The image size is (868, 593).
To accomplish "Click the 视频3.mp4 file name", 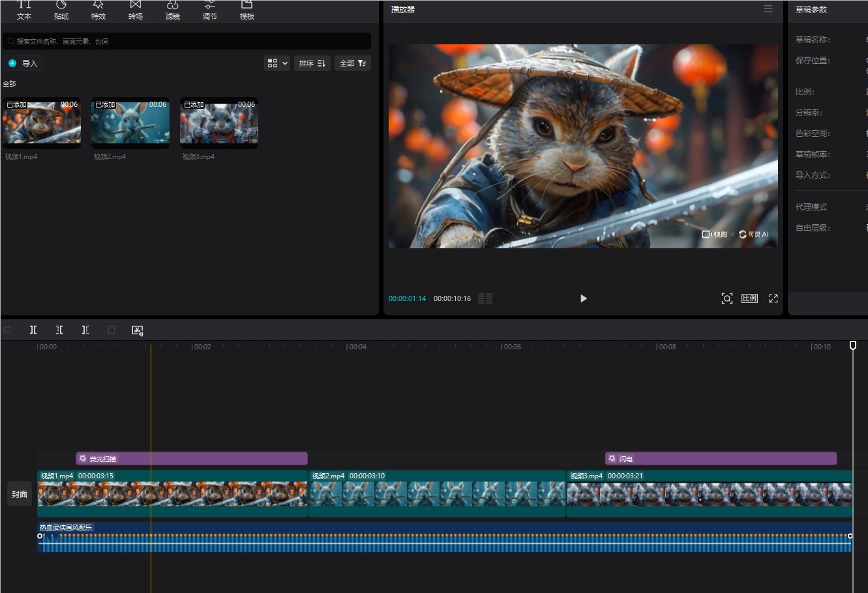I will click(x=198, y=157).
